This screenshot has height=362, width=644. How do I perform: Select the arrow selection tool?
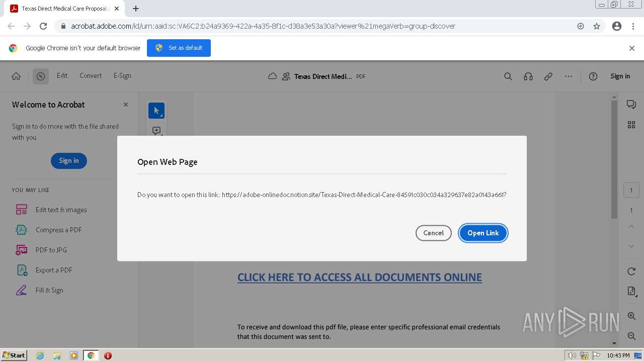click(x=156, y=111)
